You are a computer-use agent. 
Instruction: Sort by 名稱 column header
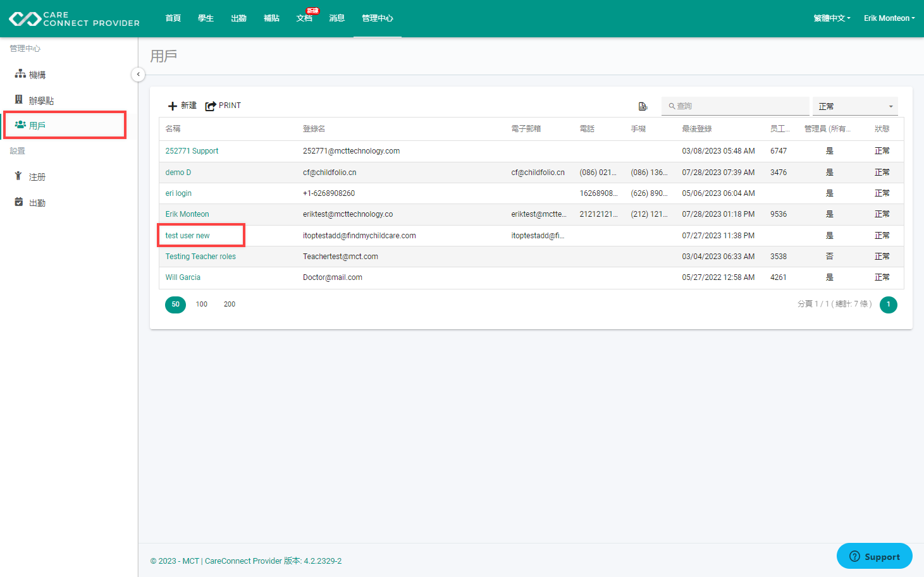[173, 129]
